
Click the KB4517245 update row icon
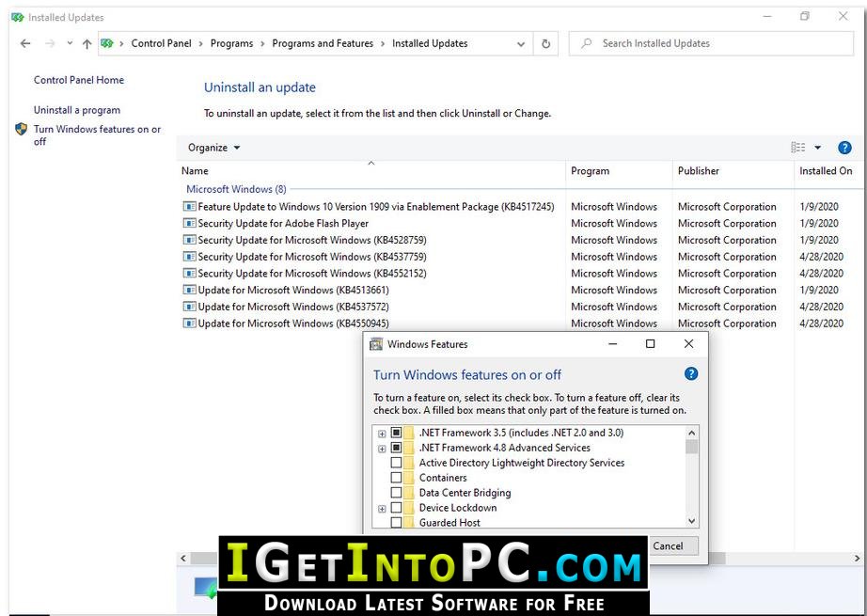click(x=190, y=206)
